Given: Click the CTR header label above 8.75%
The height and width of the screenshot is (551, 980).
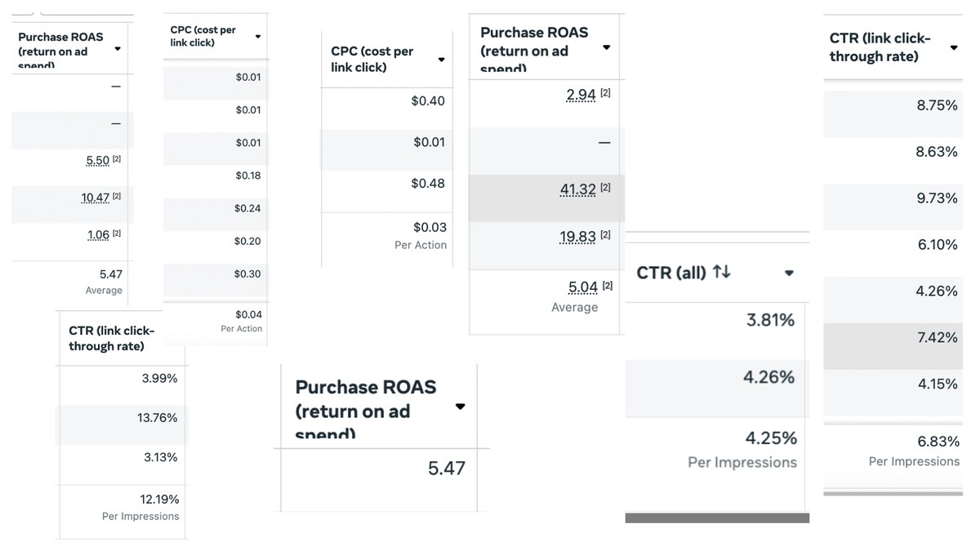Looking at the screenshot, I should [880, 47].
